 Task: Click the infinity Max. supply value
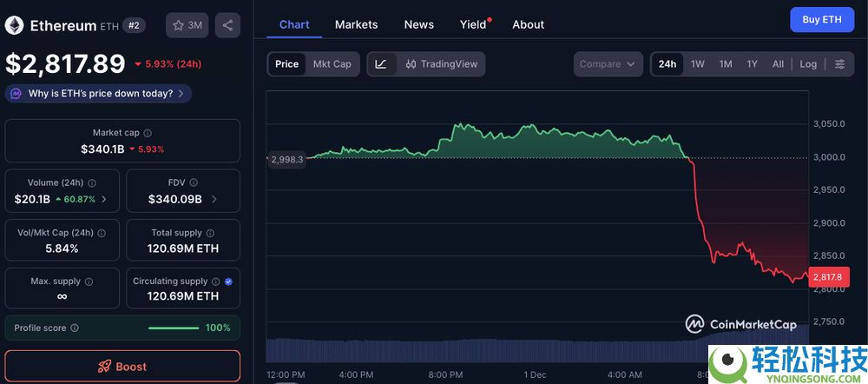pos(62,296)
